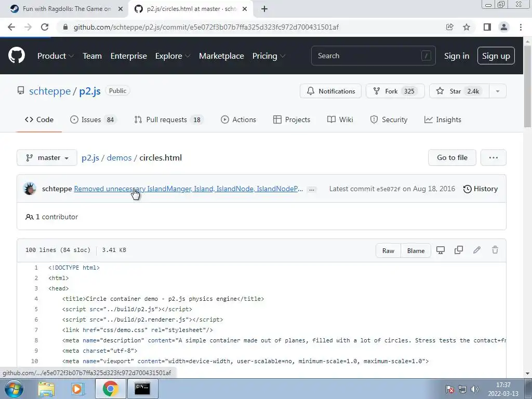This screenshot has height=399, width=532.
Task: Close the p2.js circles.html tab
Action: (x=245, y=9)
